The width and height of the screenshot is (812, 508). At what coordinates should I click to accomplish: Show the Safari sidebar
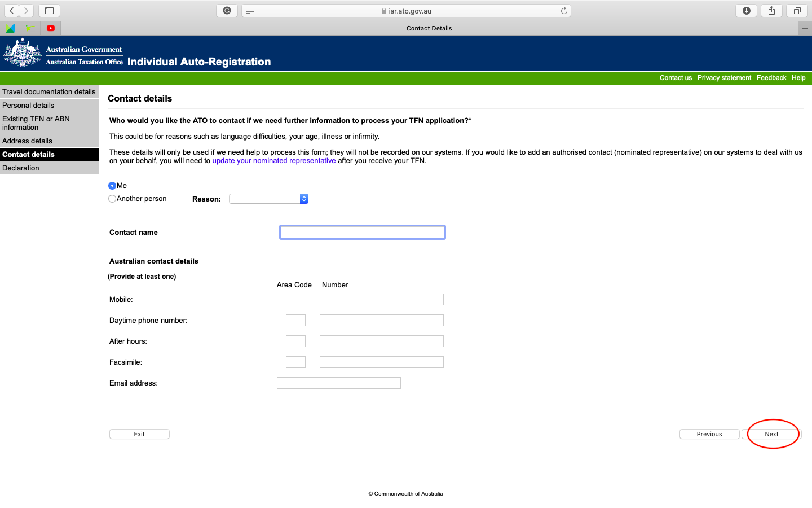tap(50, 11)
